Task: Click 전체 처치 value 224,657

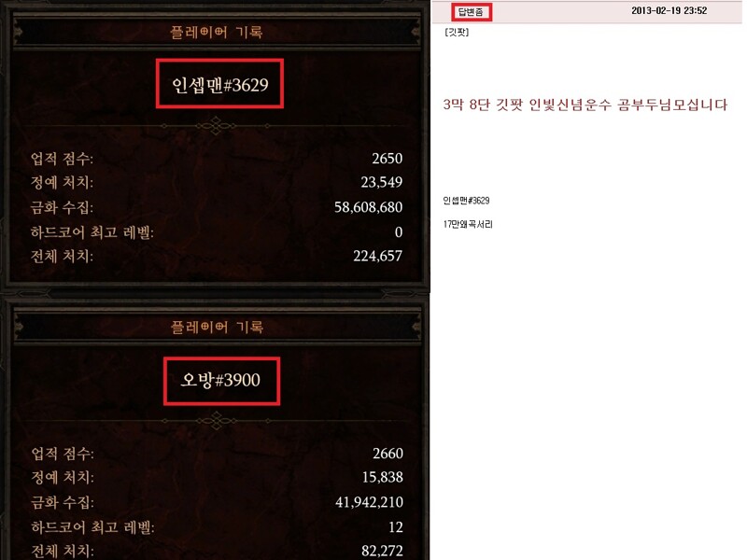Action: 378,256
